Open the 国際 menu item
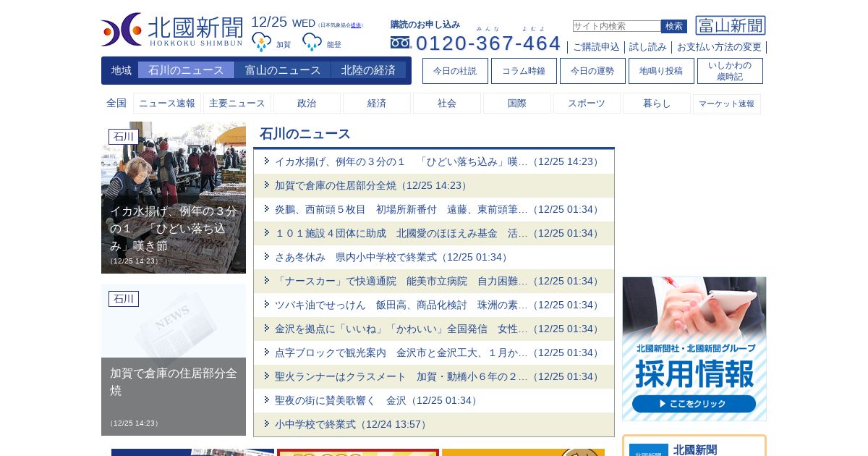This screenshot has width=868, height=456. 517,104
